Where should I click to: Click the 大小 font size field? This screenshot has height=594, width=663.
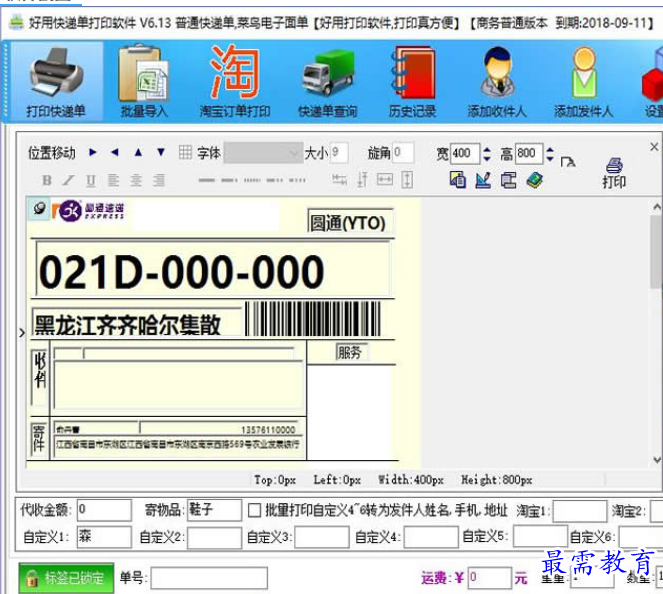click(x=339, y=153)
